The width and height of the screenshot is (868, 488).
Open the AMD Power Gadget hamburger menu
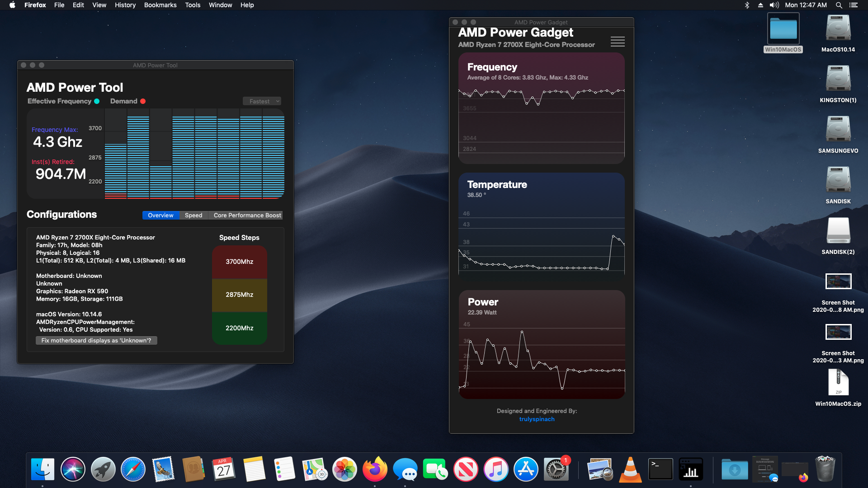(x=618, y=42)
